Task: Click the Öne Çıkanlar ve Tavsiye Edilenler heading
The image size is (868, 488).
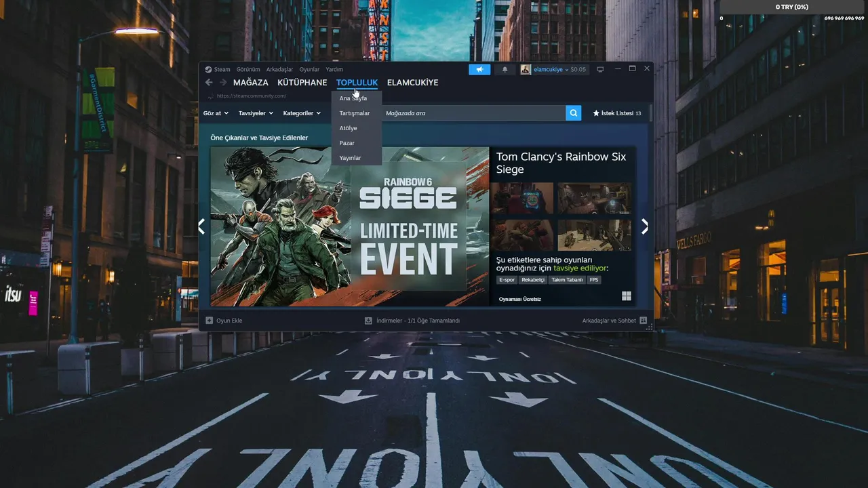Action: 259,138
